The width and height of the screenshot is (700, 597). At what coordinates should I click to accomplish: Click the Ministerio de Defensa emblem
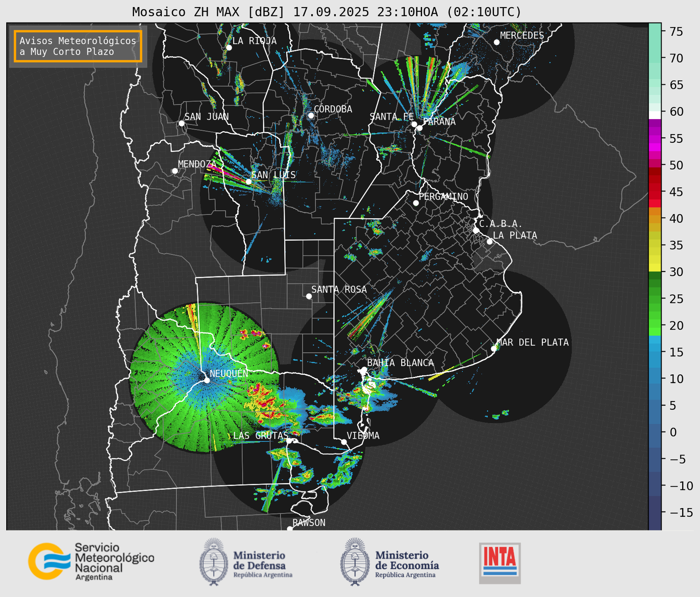pyautogui.click(x=214, y=562)
